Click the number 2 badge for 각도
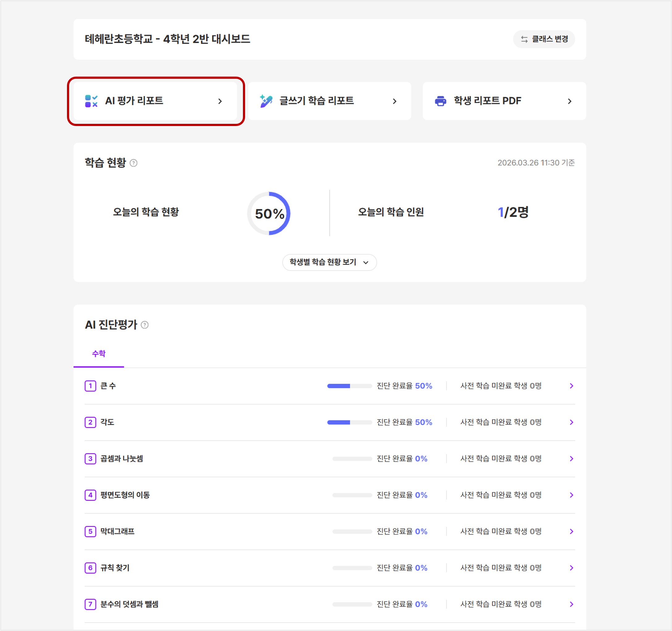Image resolution: width=672 pixels, height=631 pixels. pyautogui.click(x=90, y=422)
